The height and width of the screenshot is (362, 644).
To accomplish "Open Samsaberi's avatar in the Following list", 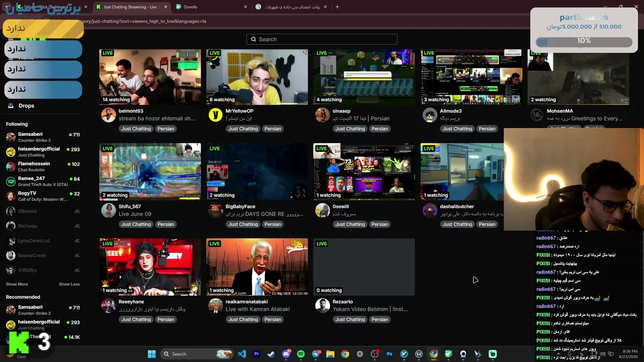I will tap(11, 137).
